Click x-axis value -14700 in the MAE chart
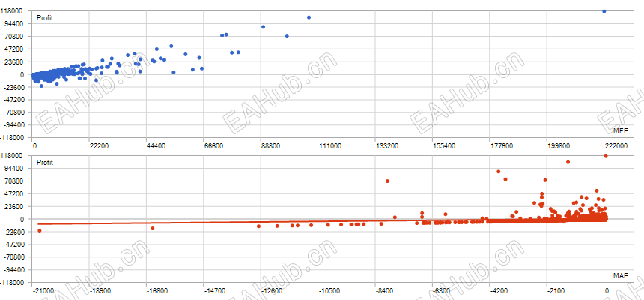 pyautogui.click(x=215, y=291)
